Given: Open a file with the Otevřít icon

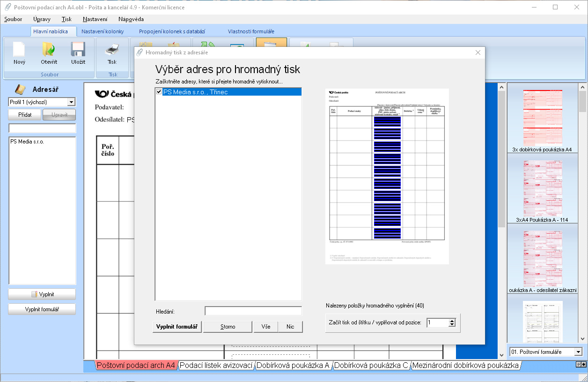Looking at the screenshot, I should (49, 50).
